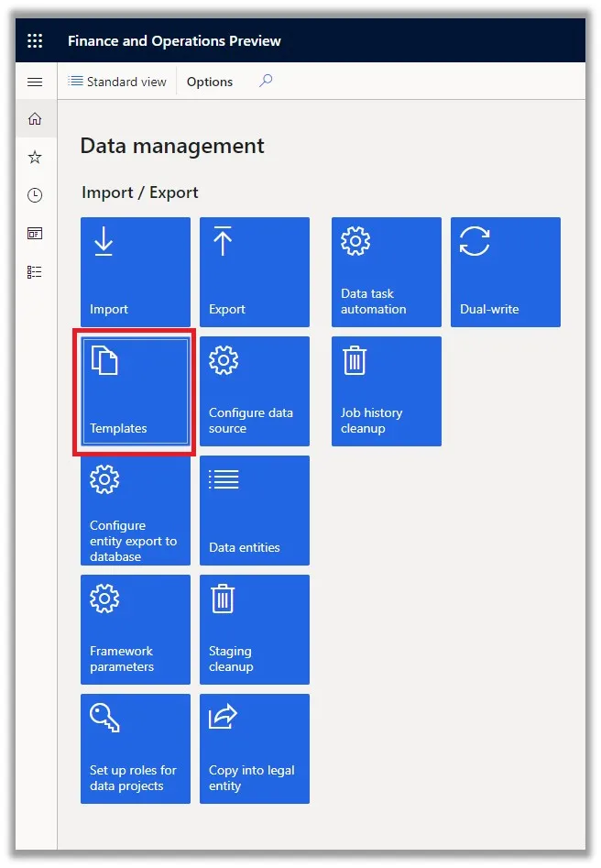Open the app launcher waffle icon
The width and height of the screenshot is (601, 868).
[x=35, y=40]
